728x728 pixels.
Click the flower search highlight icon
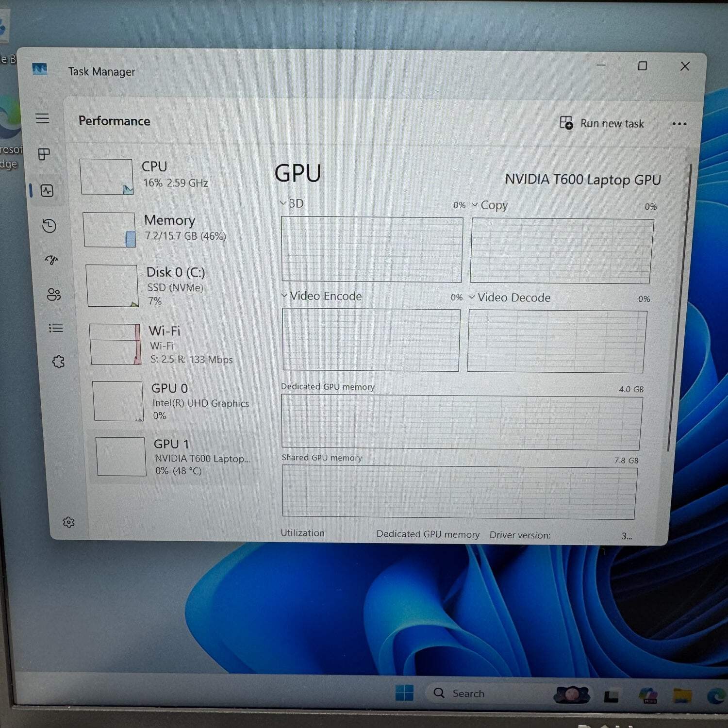tap(572, 695)
